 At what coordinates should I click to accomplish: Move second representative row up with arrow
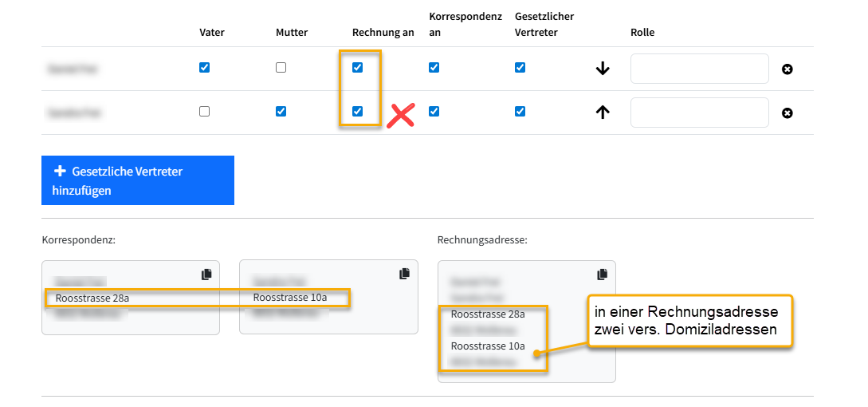point(603,113)
